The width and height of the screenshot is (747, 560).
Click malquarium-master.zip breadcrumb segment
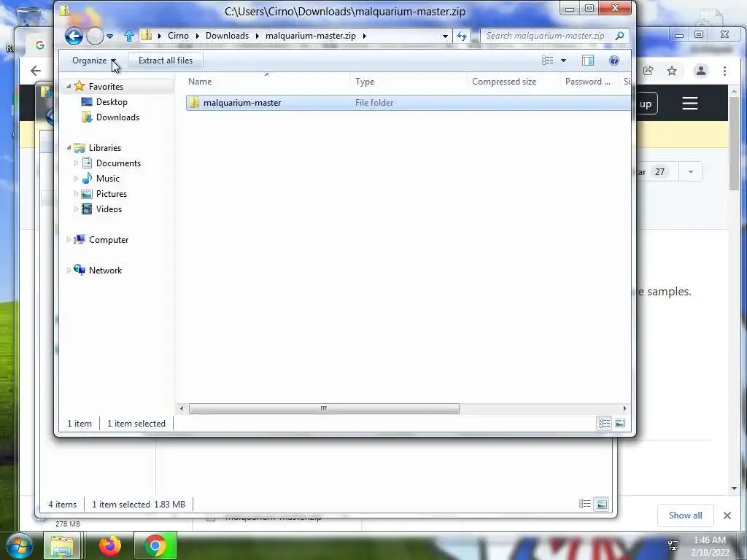click(x=311, y=36)
